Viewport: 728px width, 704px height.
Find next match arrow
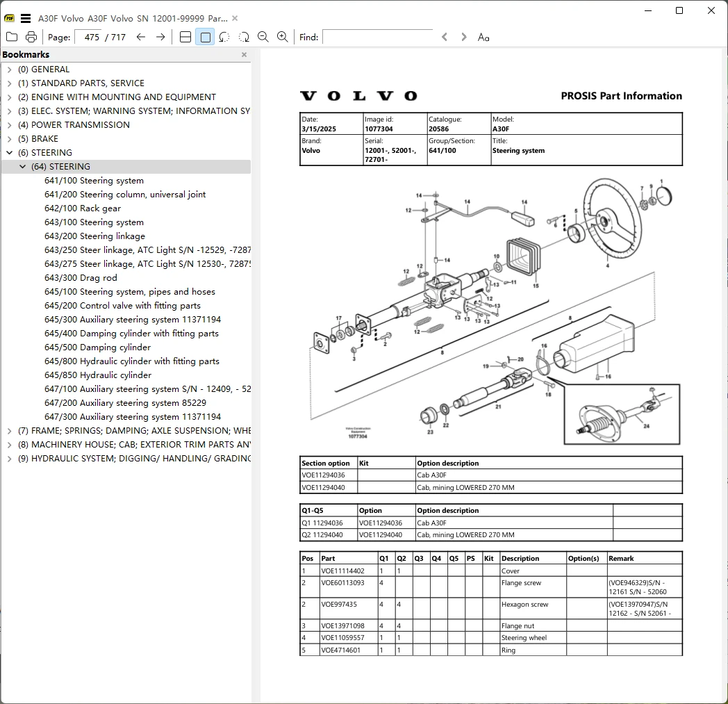[463, 37]
